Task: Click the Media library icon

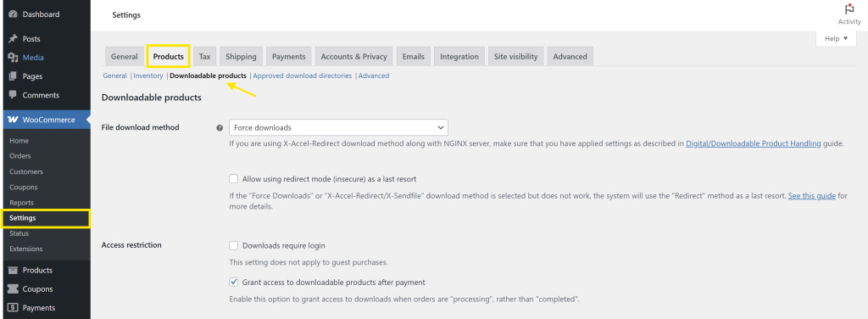Action: (14, 58)
